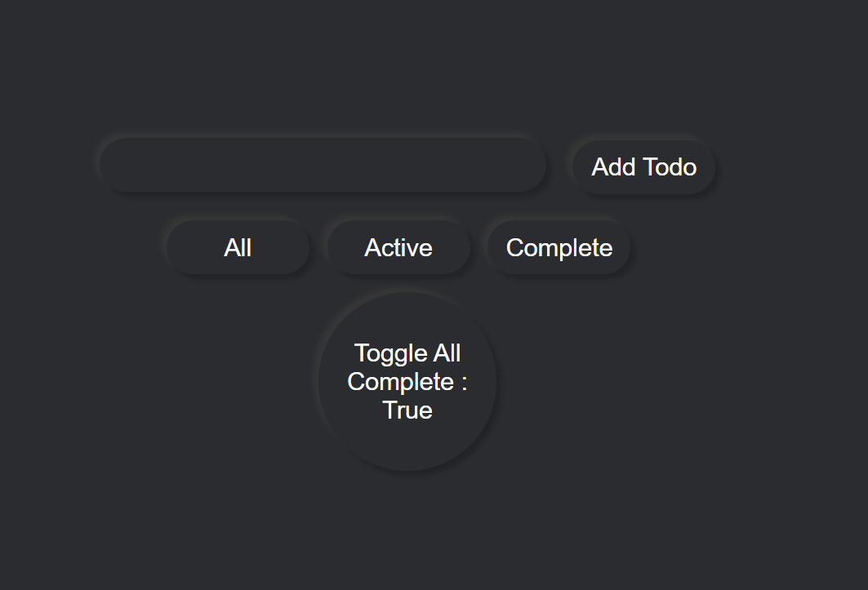
Task: Tap the Complete pill button
Action: click(x=559, y=247)
